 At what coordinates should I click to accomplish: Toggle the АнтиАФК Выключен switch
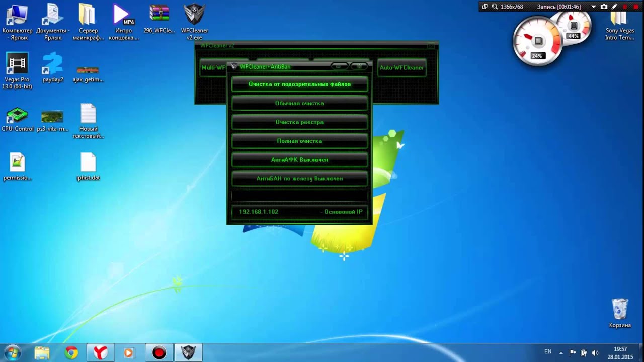pos(299,160)
